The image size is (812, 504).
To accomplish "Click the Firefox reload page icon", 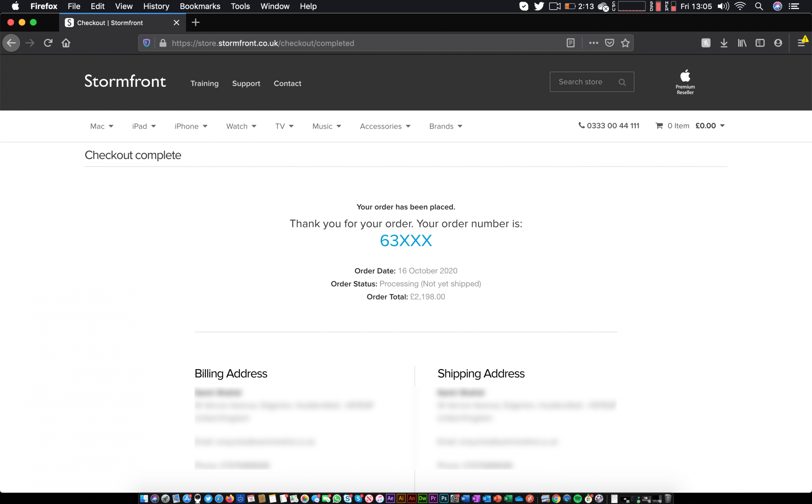I will [x=48, y=43].
